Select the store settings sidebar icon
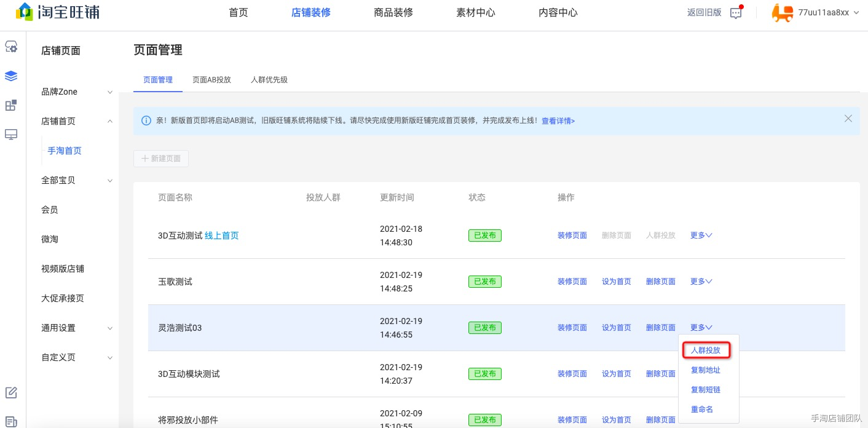This screenshot has height=428, width=868. (x=11, y=47)
